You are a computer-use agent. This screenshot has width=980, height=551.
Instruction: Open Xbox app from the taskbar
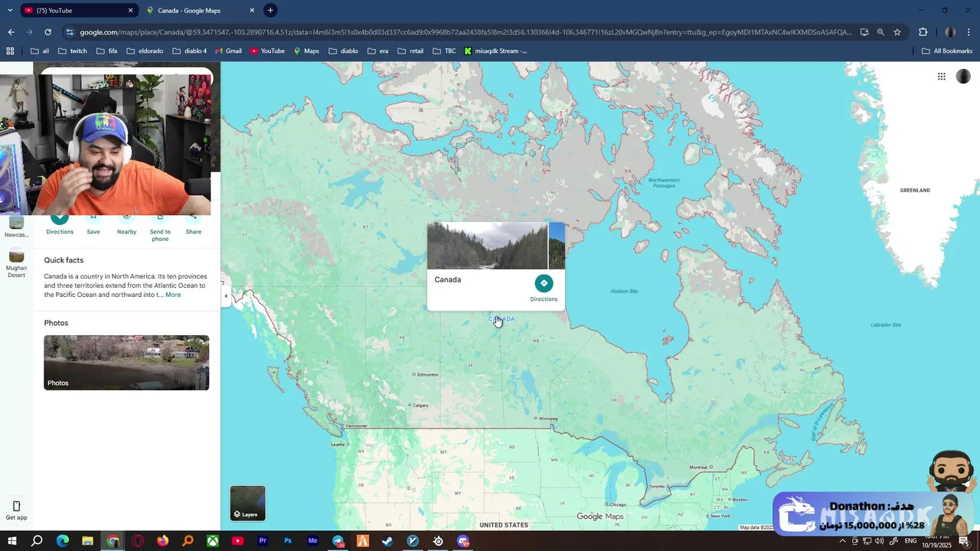tap(213, 541)
